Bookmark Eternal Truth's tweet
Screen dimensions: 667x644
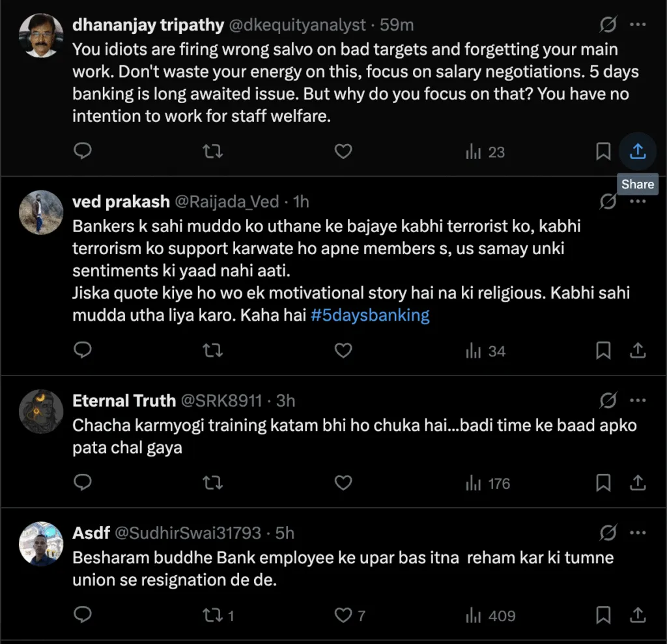pos(603,483)
